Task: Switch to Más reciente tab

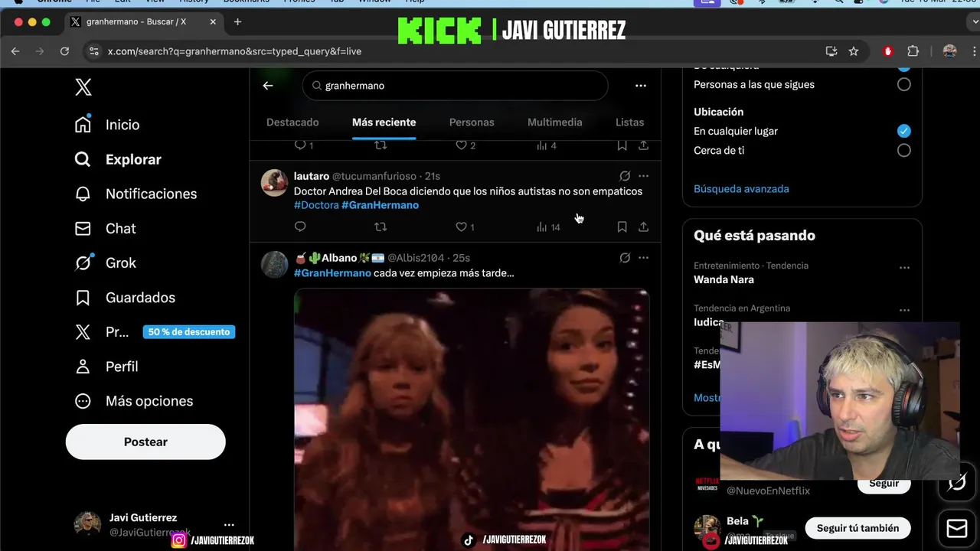Action: tap(384, 122)
